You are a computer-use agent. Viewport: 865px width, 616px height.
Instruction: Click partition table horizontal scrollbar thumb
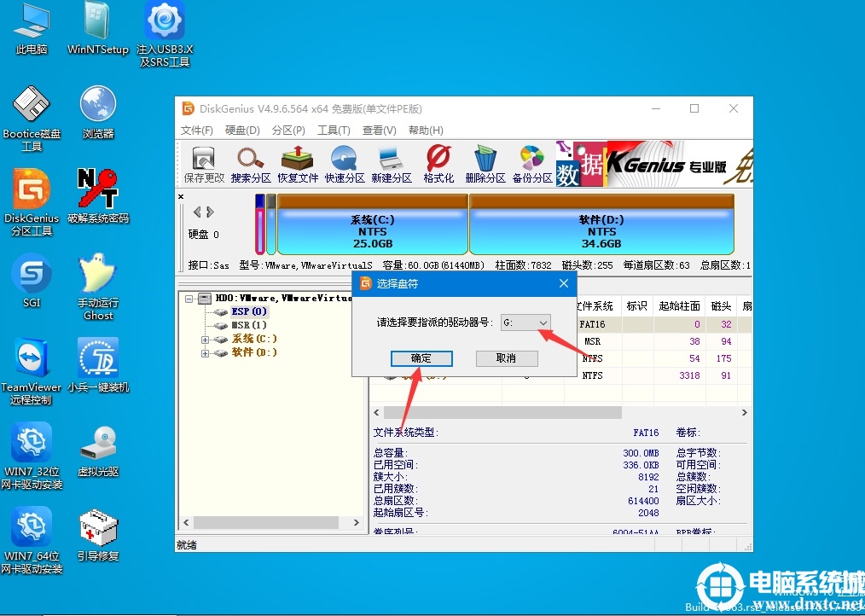[x=502, y=412]
